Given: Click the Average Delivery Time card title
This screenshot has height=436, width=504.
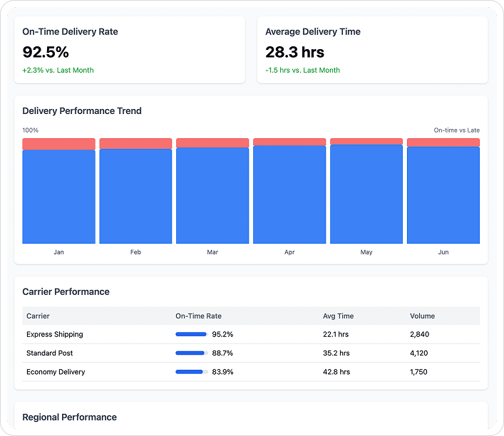Looking at the screenshot, I should 313,31.
